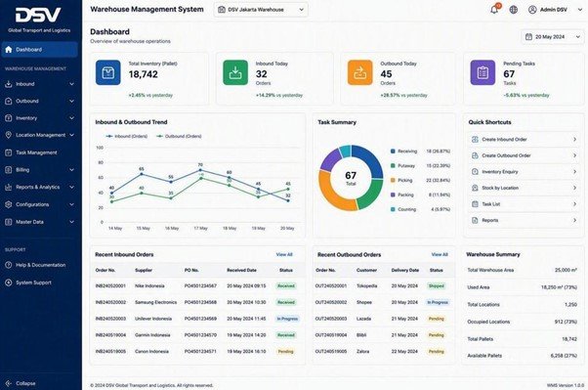This screenshot has height=390, width=588.
Task: Click the Stock by Location shortcut icon
Action: pos(475,188)
